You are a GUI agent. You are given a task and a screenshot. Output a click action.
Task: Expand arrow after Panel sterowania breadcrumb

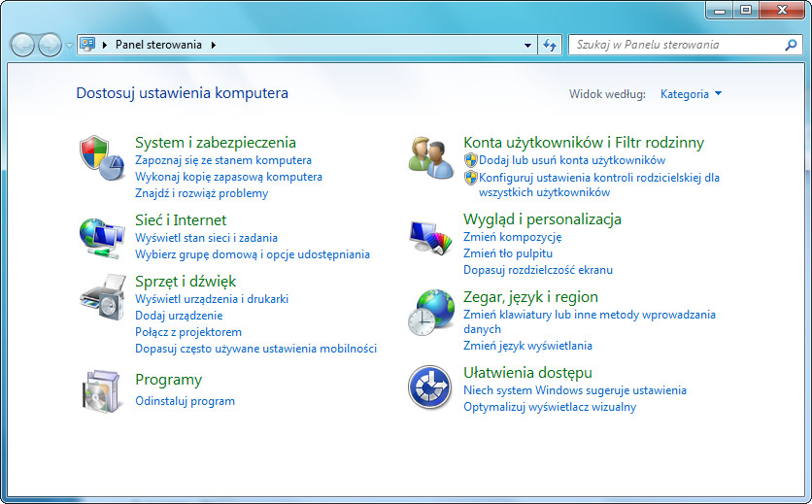click(x=214, y=45)
